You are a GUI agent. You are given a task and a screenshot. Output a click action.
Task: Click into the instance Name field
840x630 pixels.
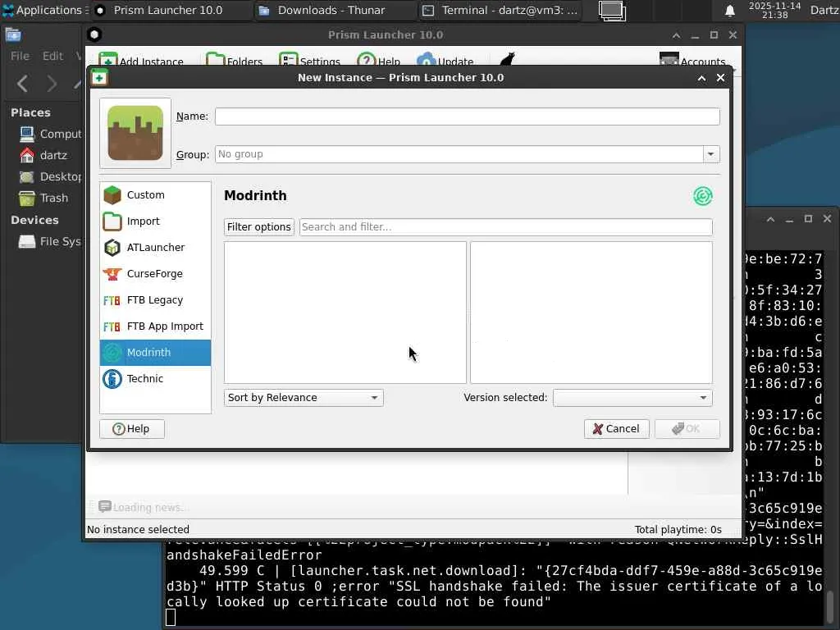coord(467,116)
